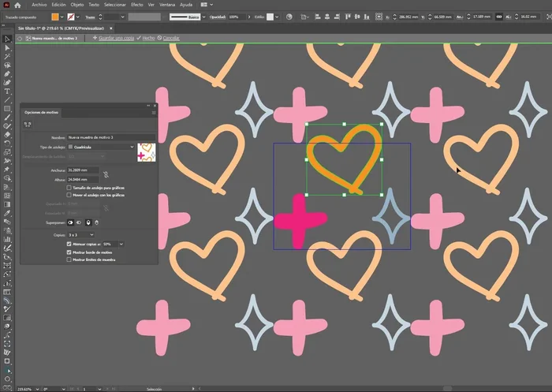
Task: Click the Pattern Tile Tool icon
Action: pos(28,124)
